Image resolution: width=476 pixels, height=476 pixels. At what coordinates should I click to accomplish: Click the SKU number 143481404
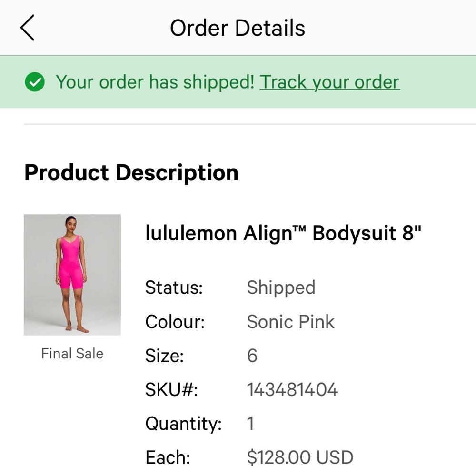tap(292, 389)
